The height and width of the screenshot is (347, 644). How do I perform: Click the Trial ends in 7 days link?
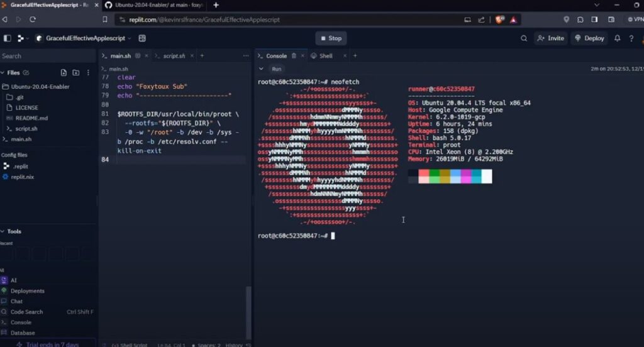tap(48, 344)
